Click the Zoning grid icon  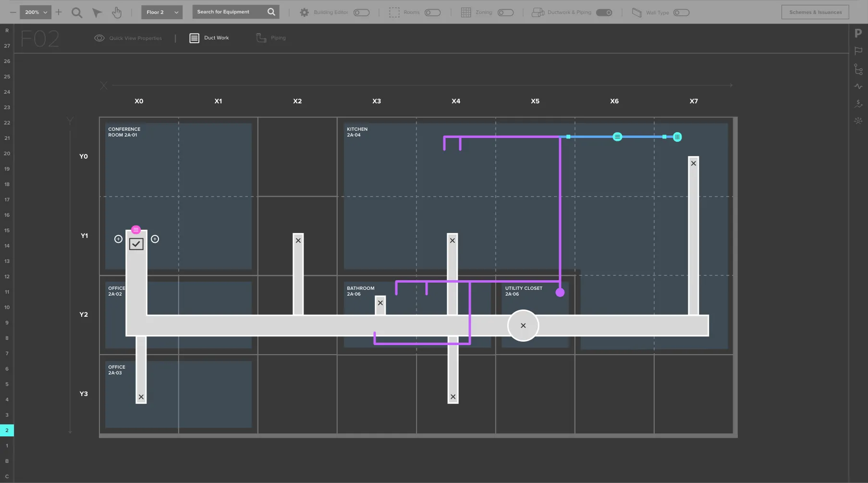tap(466, 12)
